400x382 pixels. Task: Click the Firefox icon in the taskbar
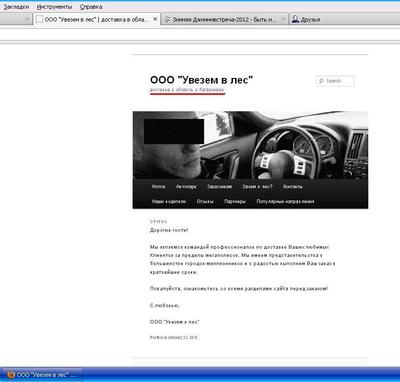point(11,375)
